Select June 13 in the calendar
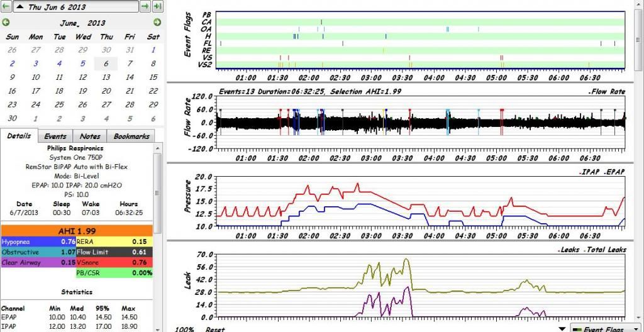This screenshot has width=644, height=332. (x=106, y=77)
